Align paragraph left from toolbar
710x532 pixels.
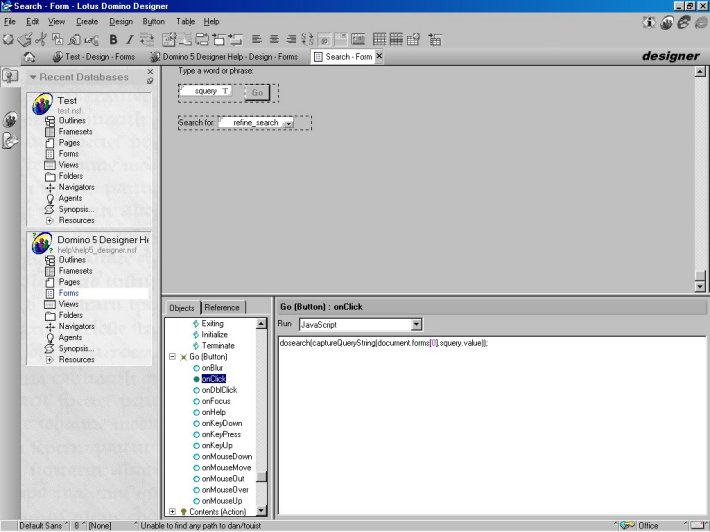(x=257, y=39)
